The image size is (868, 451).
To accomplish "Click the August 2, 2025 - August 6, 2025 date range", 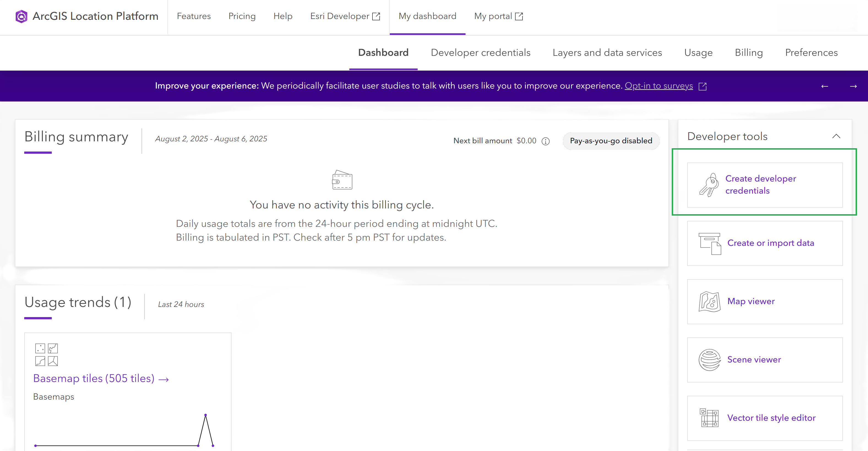I will coord(211,139).
